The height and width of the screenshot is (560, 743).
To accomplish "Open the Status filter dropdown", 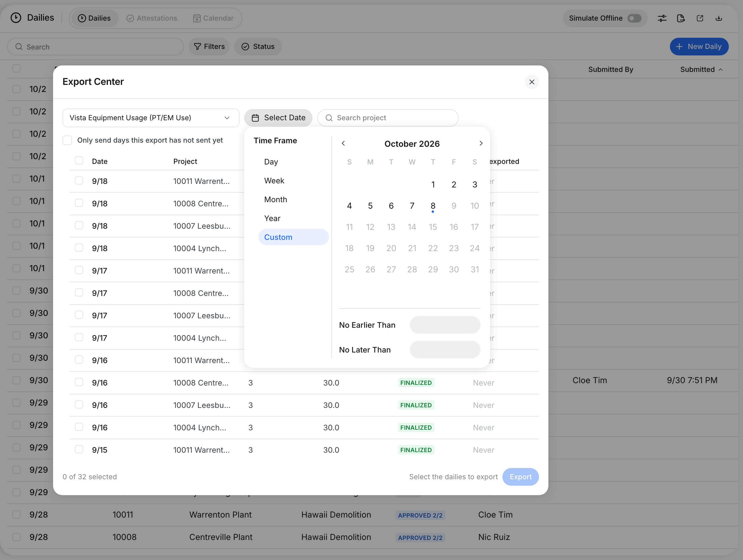I will click(258, 47).
